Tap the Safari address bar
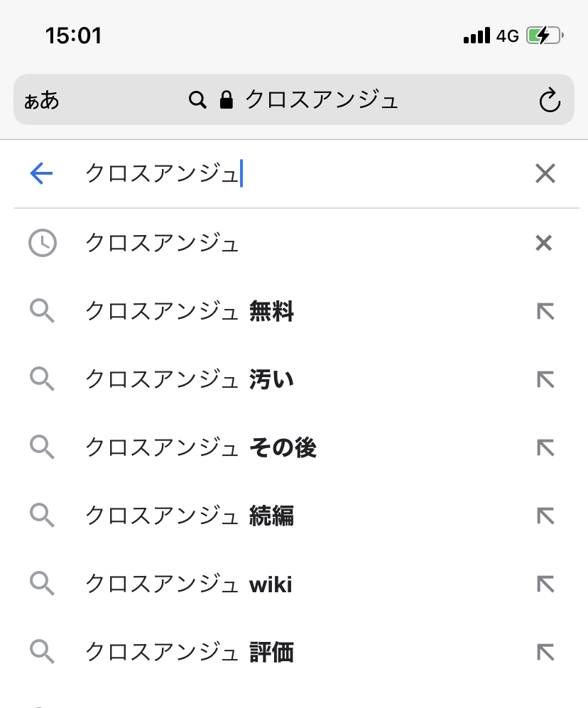Screen dimensions: 588x708 (293, 100)
